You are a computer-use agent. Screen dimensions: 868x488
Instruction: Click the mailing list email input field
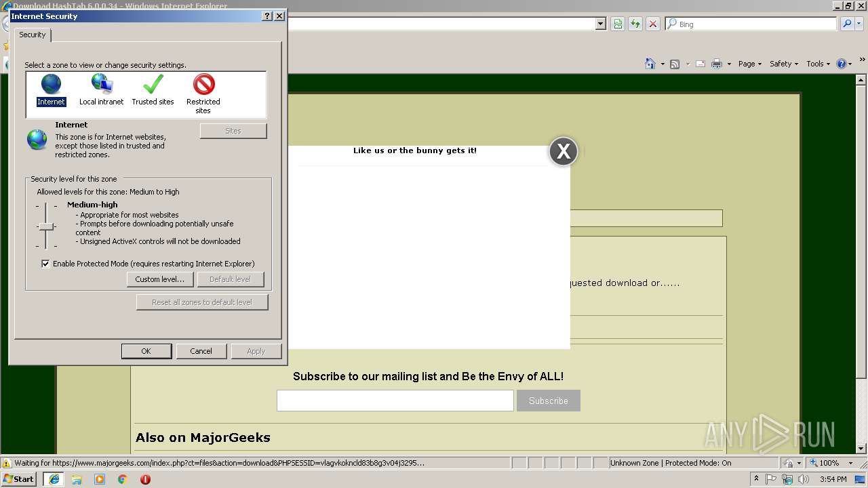click(x=395, y=401)
